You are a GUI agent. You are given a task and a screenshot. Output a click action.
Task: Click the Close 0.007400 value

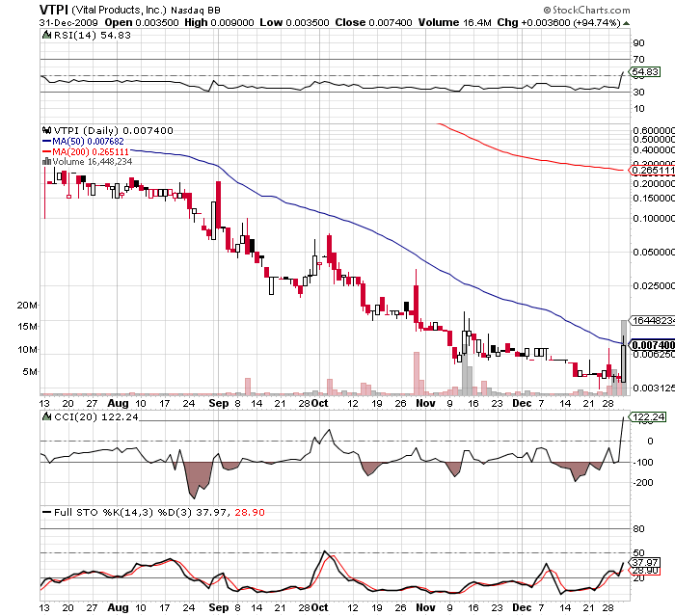point(374,22)
